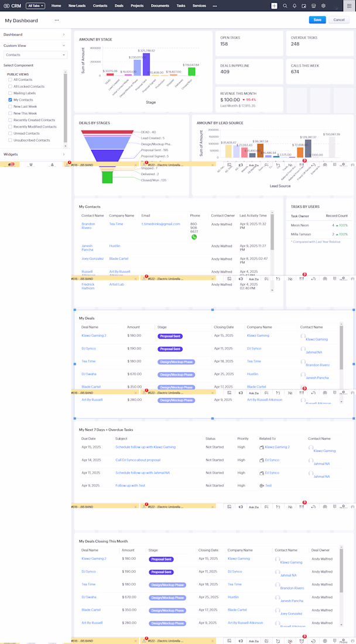Open the calendar icon in top bar
This screenshot has height=644, width=356.
click(304, 6)
